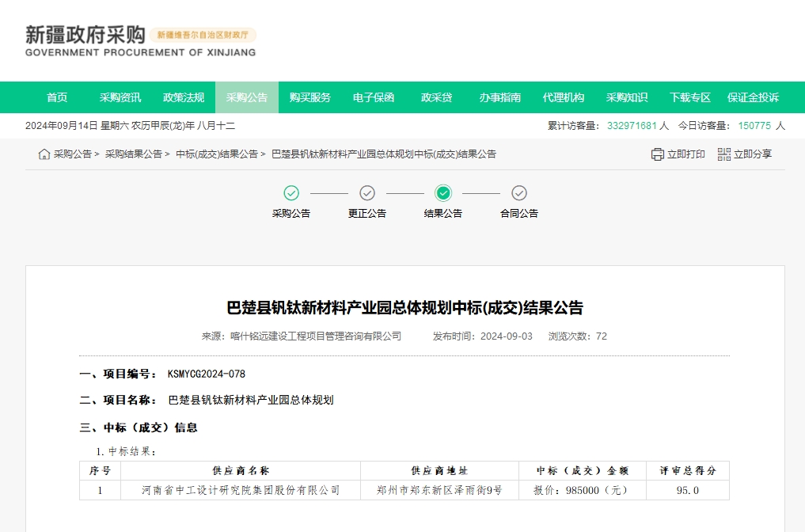The image size is (805, 532).
Task: Click the view count 浏览次数: 72
Action: pyautogui.click(x=578, y=336)
